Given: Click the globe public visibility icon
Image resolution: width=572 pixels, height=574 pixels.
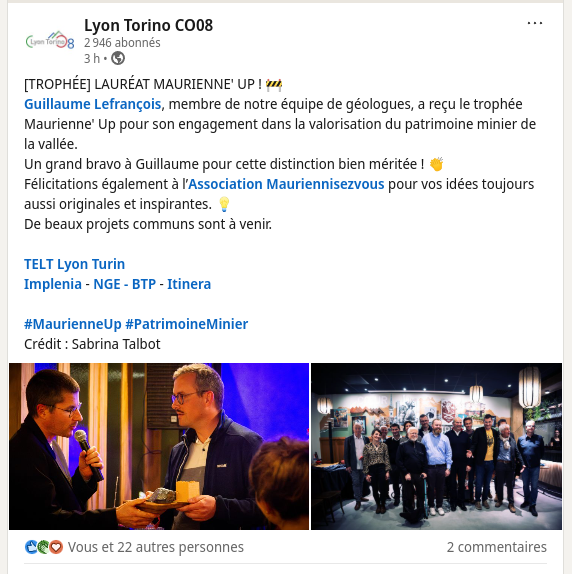Looking at the screenshot, I should (x=118, y=58).
